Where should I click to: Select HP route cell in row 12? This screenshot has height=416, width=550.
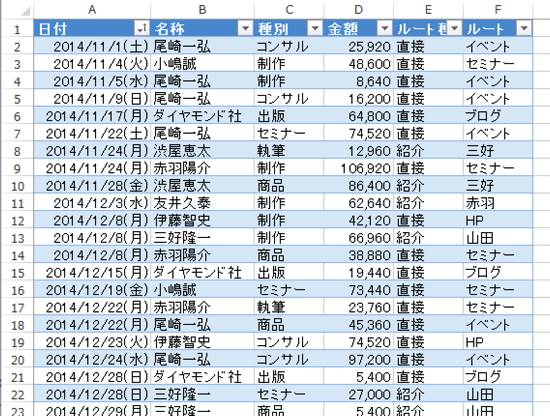[x=498, y=220]
